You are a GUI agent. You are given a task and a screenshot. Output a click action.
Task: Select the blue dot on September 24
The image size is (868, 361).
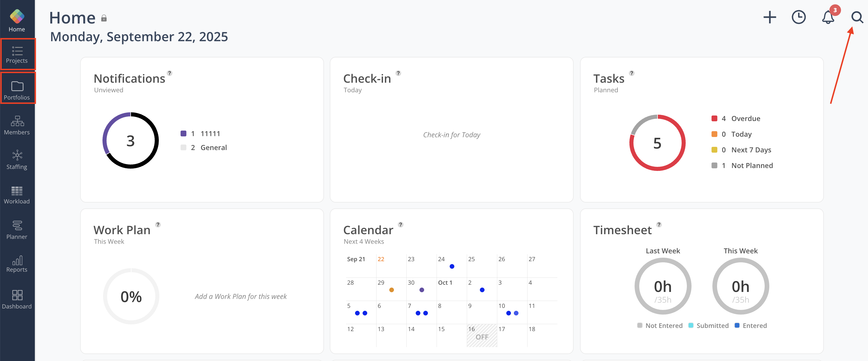452,266
